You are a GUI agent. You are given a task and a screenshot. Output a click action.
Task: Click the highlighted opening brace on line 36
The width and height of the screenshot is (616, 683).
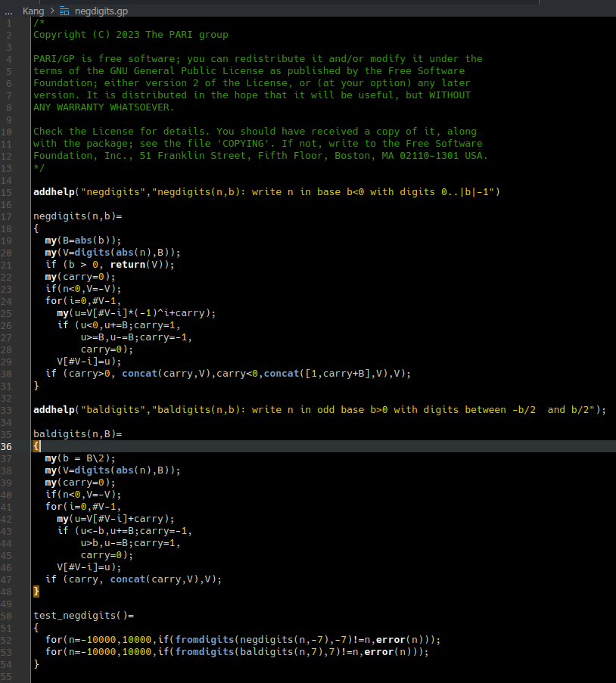click(x=36, y=446)
